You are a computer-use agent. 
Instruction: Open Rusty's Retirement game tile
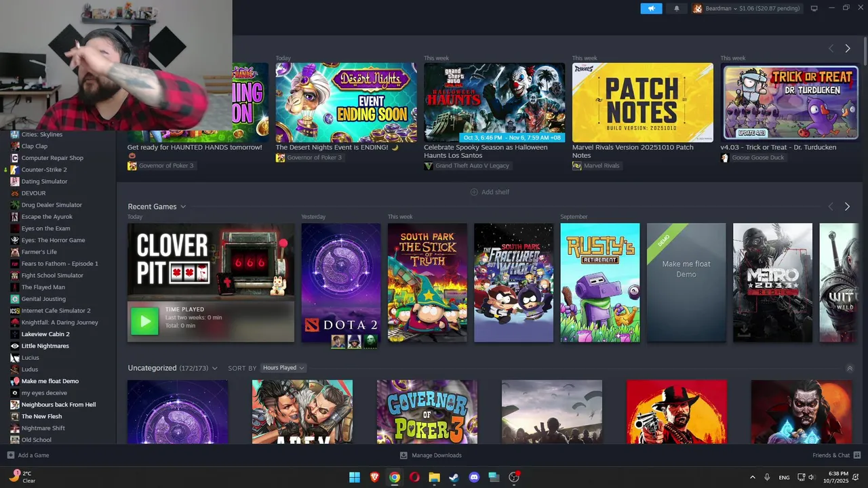pyautogui.click(x=600, y=283)
